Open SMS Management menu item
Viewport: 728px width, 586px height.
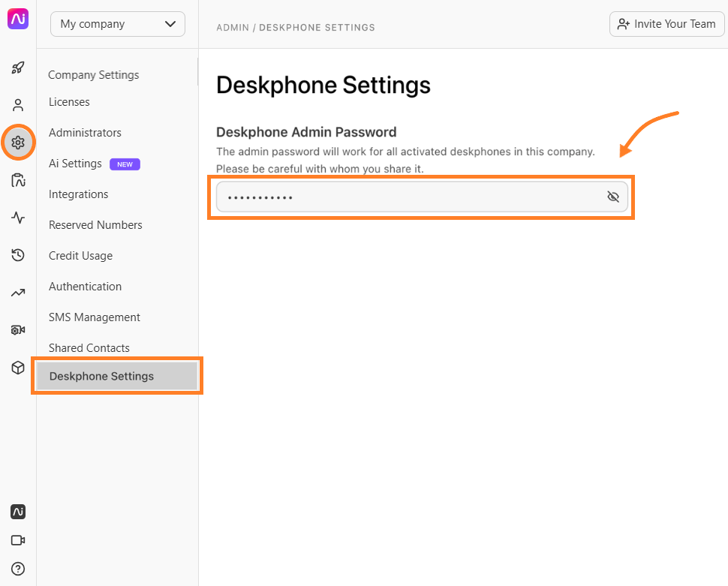tap(95, 317)
